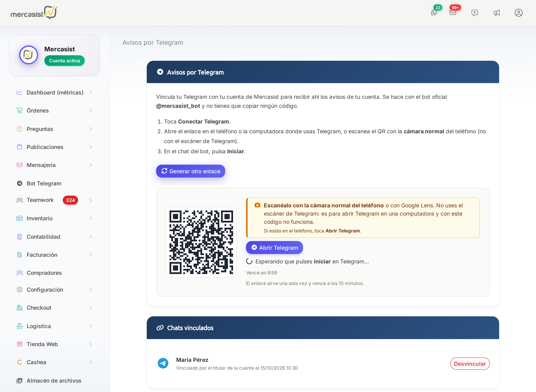The image size is (536, 392).
Task: Open the Tienda Web menu item
Action: click(55, 344)
